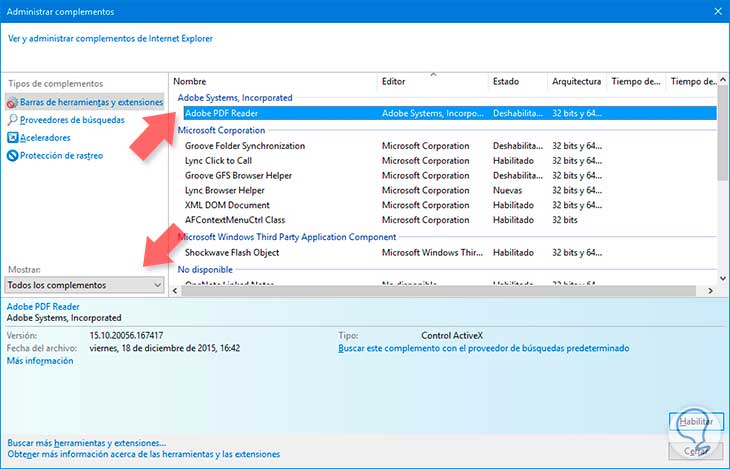Click 32 bits architecture of AFContextMenuCtrl Class
Viewport: 730px width, 469px height.
[565, 220]
